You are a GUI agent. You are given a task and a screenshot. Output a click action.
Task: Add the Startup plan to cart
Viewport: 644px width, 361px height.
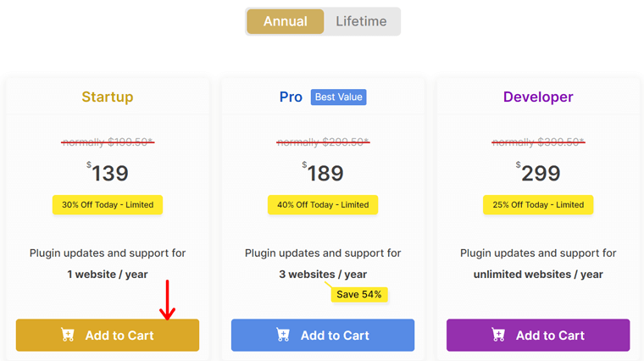[108, 335]
